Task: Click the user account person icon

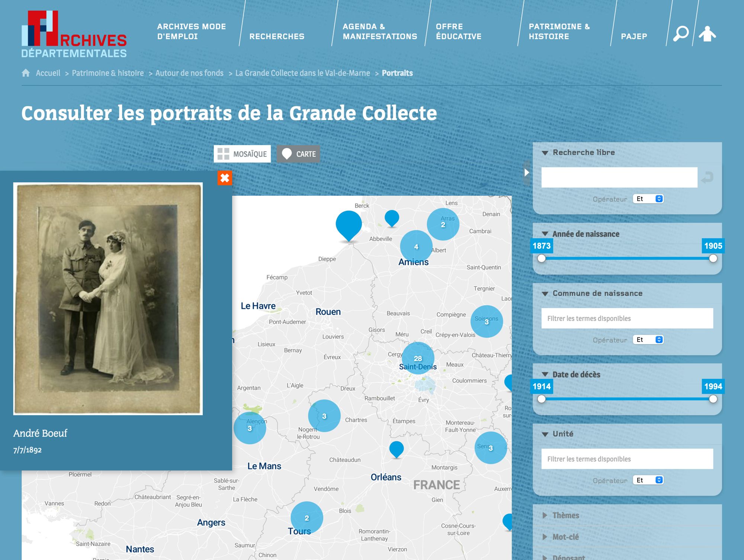Action: click(x=707, y=34)
